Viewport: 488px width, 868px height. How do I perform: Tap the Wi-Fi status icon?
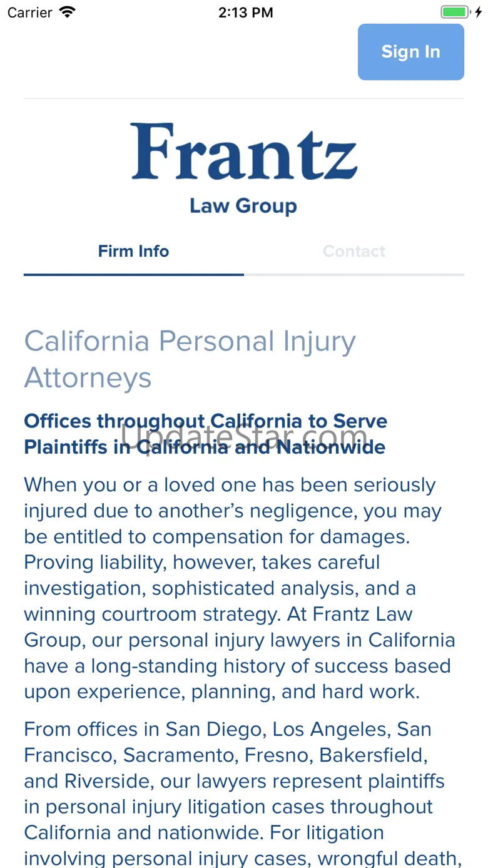pos(67,13)
